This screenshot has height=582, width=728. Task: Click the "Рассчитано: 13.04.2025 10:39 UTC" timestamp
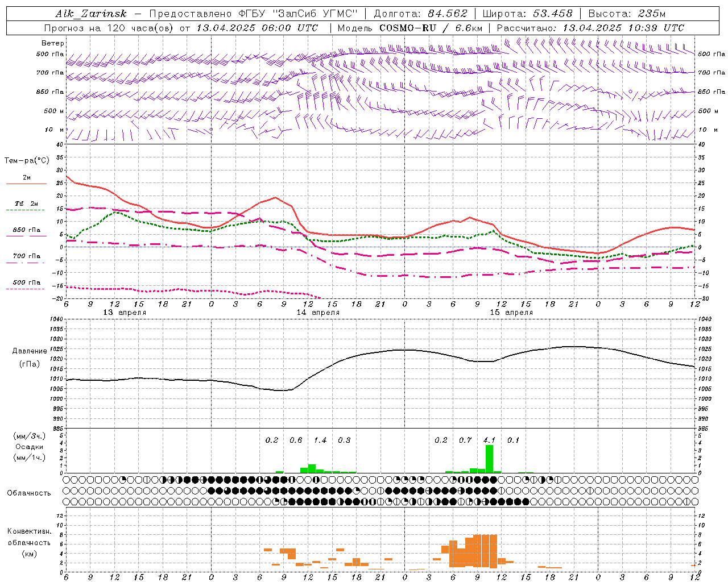(x=590, y=28)
